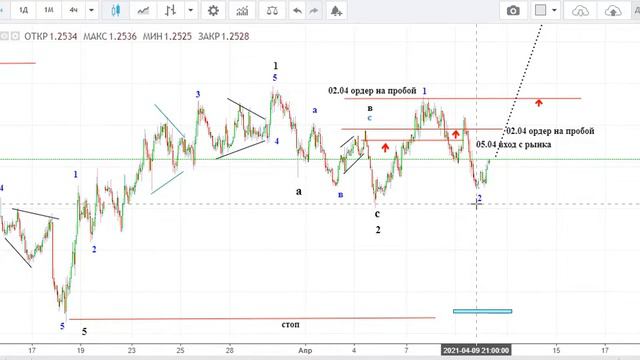
Task: Select the blue wave '4' label near triangle
Action: point(277,141)
